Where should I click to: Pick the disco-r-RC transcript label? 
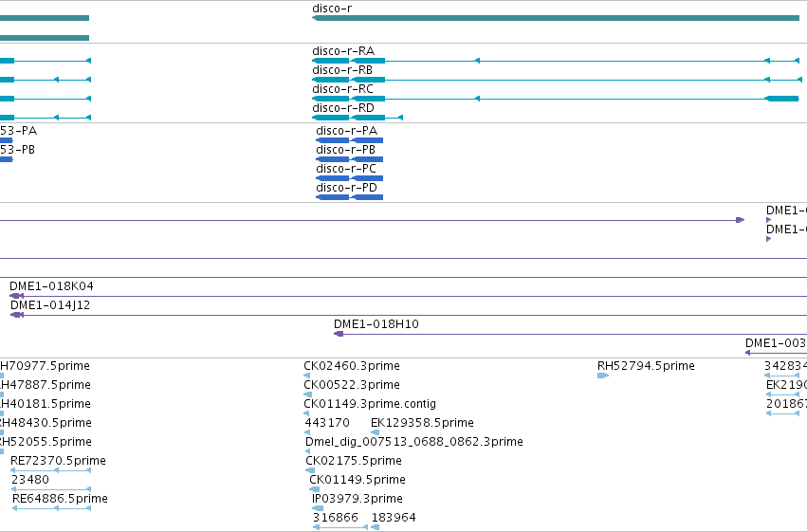(x=342, y=89)
